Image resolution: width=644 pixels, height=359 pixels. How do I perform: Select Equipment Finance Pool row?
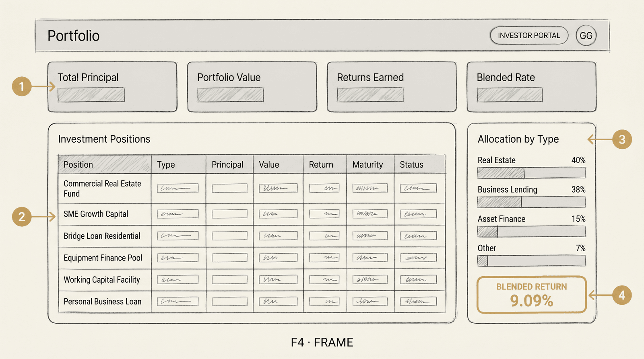(x=252, y=258)
